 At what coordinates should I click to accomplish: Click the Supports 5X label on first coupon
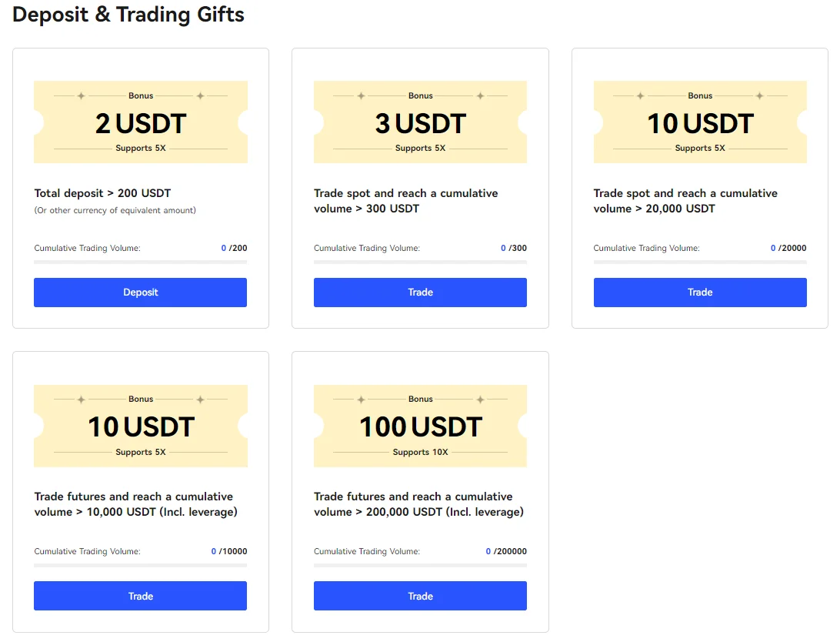tap(140, 147)
